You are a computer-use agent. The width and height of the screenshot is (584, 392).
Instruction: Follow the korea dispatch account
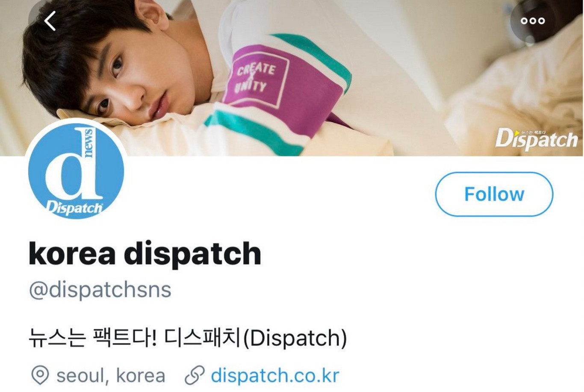(x=494, y=194)
